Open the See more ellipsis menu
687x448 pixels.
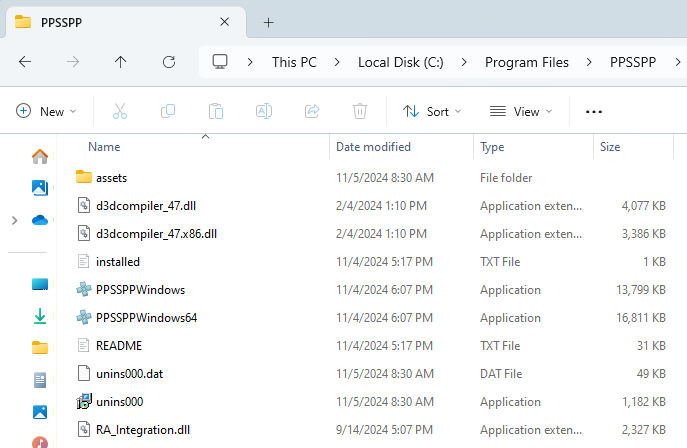[x=594, y=112]
